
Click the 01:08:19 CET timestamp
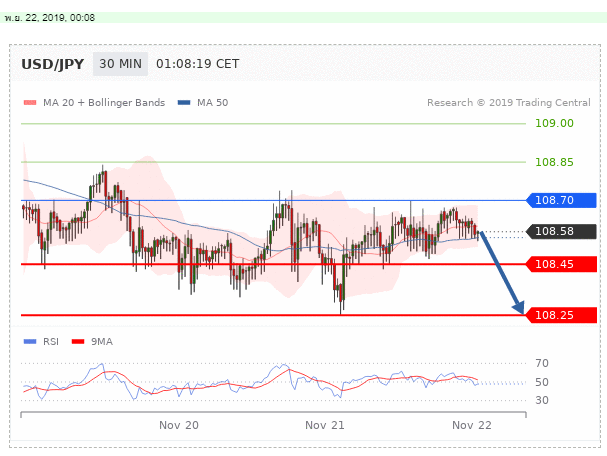(x=197, y=64)
